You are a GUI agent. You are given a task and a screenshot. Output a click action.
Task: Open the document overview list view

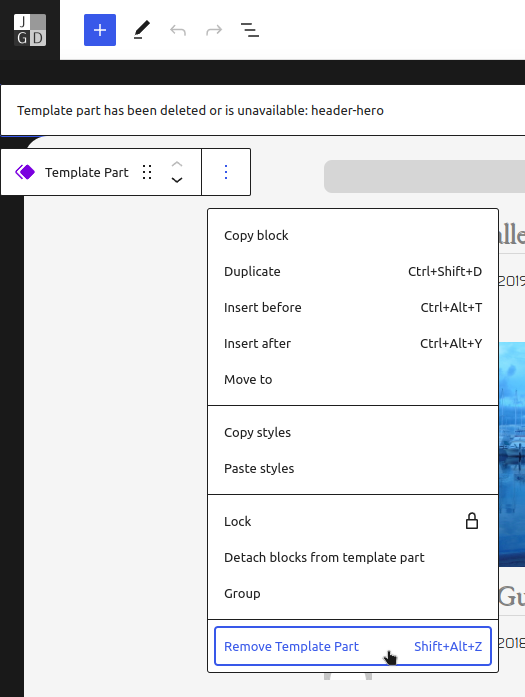250,30
